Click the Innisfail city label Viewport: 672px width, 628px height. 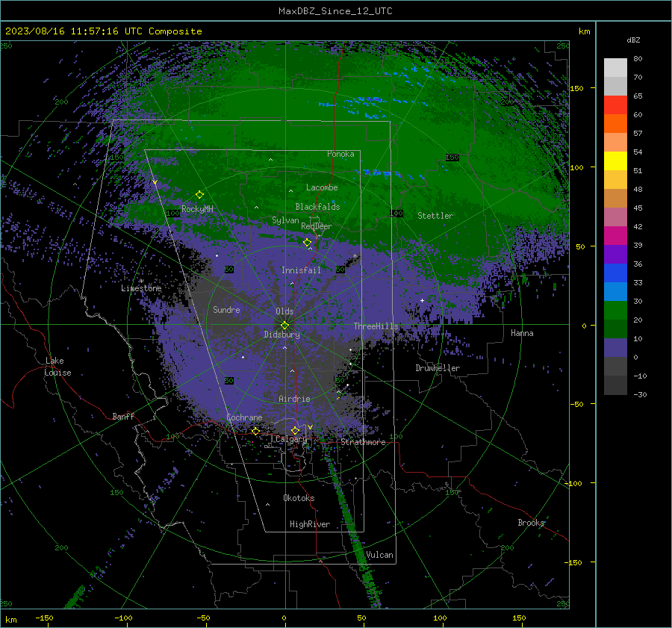tap(301, 270)
